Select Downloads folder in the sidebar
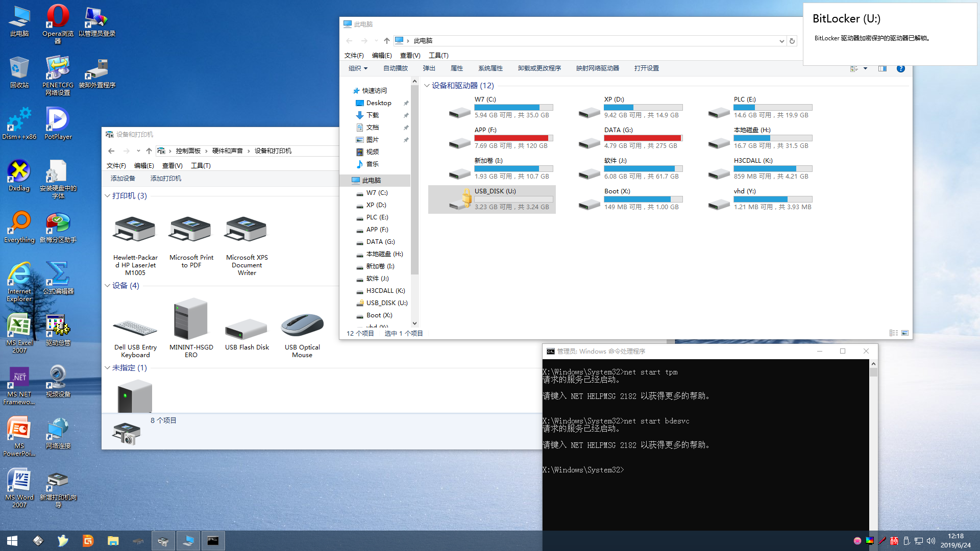This screenshot has height=551, width=980. 373,115
